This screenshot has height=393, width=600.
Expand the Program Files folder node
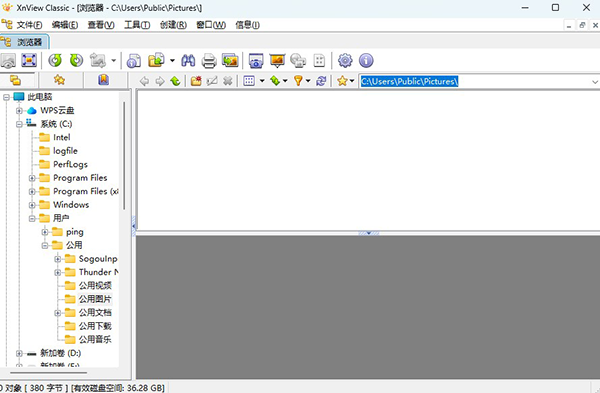tap(32, 178)
